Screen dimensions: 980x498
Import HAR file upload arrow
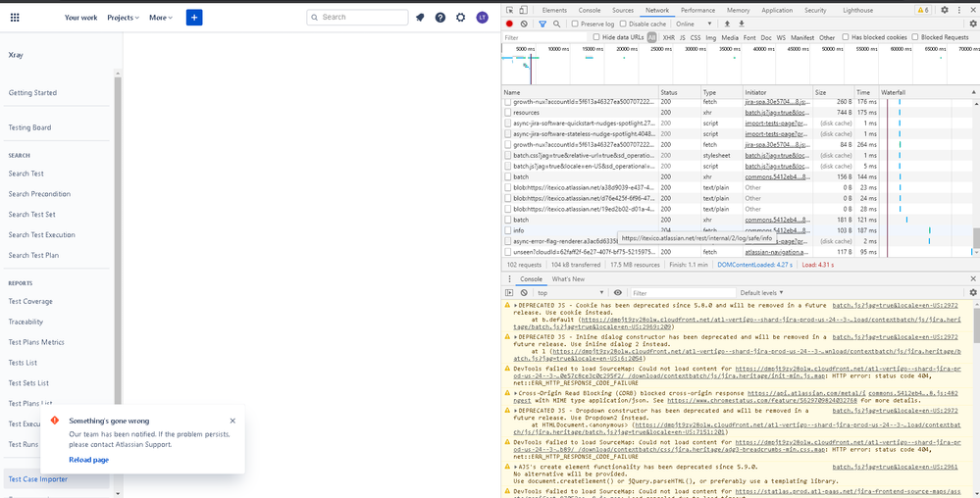[727, 24]
